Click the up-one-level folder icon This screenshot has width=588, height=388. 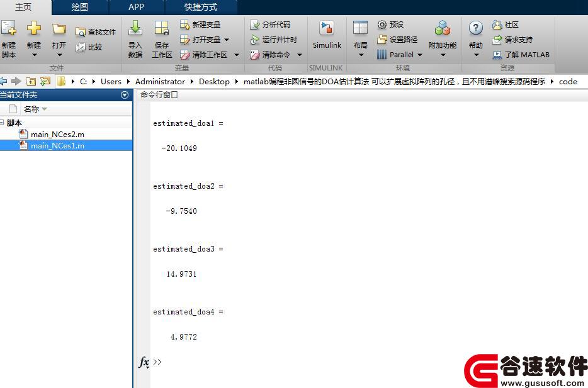[x=31, y=81]
